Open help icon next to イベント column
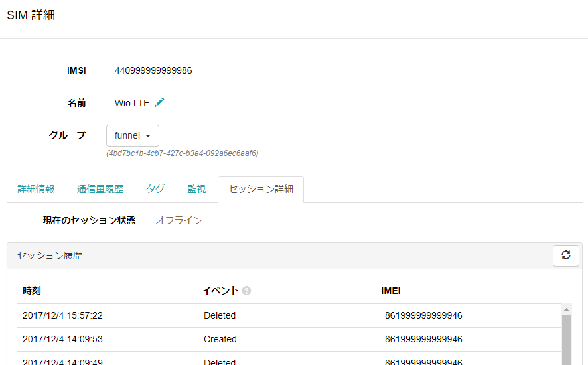Screen dimensions: 588x365 pyautogui.click(x=246, y=291)
